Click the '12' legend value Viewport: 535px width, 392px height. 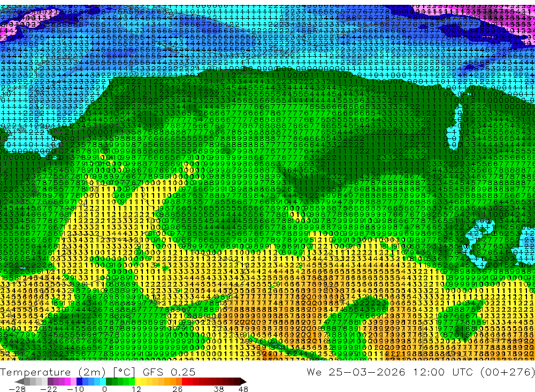(136, 389)
